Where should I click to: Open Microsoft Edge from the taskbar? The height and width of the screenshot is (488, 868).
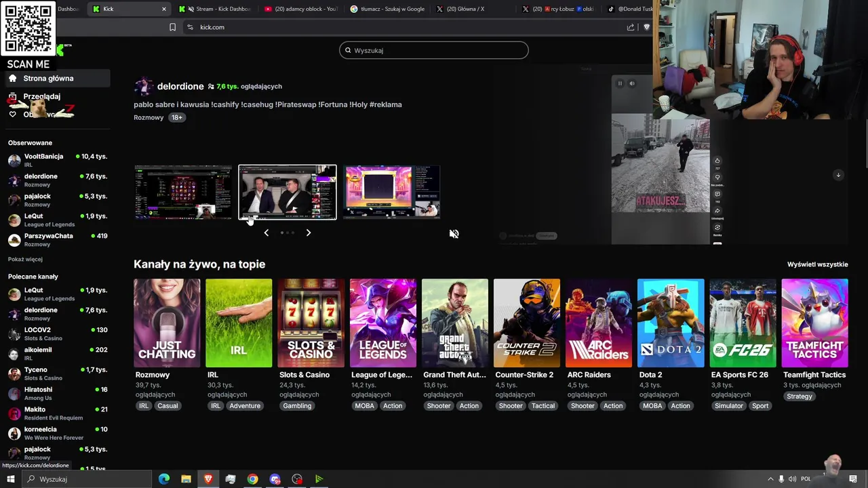(x=164, y=479)
